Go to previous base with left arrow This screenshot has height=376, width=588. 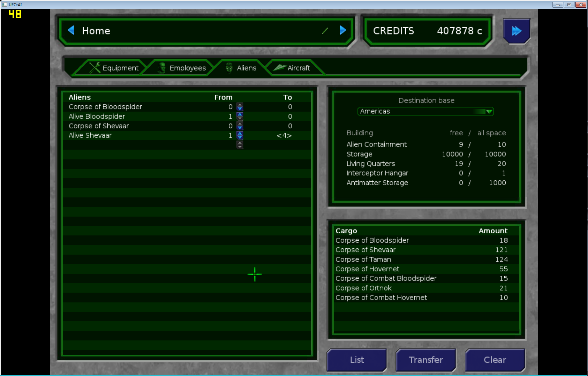[x=71, y=30]
